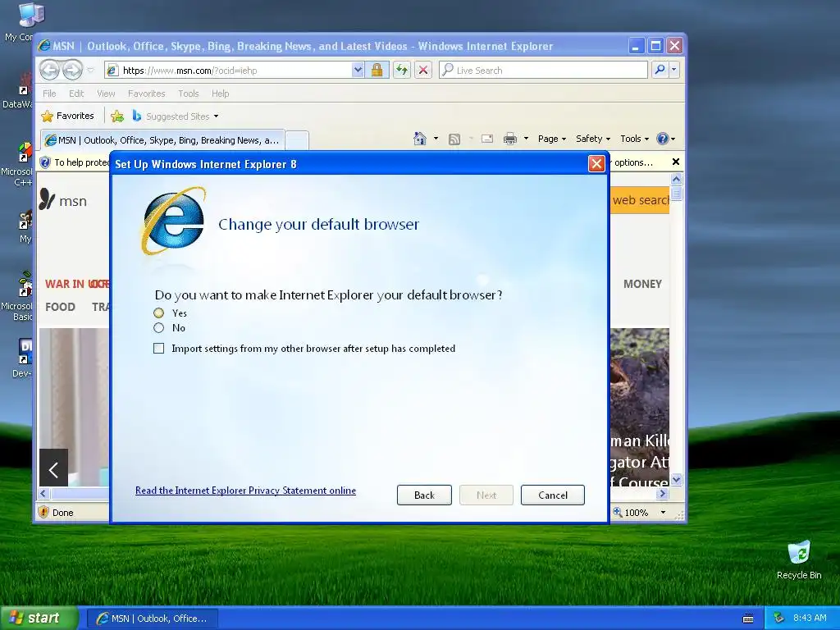The width and height of the screenshot is (840, 630).
Task: Click the Refresh page icon
Action: (402, 71)
